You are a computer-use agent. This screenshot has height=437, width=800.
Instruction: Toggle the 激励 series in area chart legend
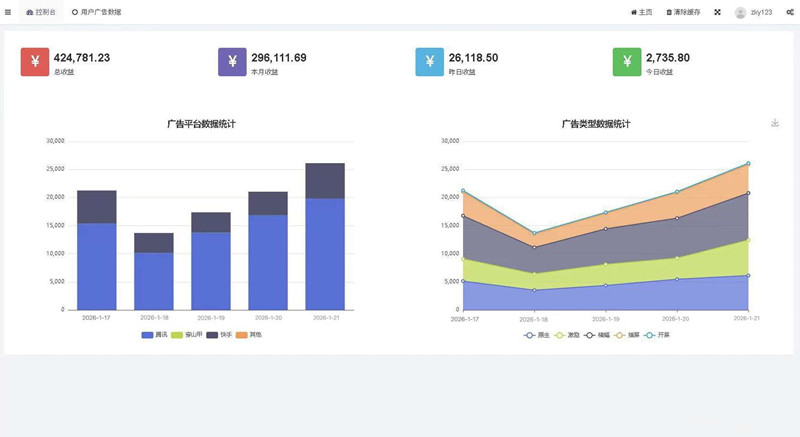tap(566, 335)
